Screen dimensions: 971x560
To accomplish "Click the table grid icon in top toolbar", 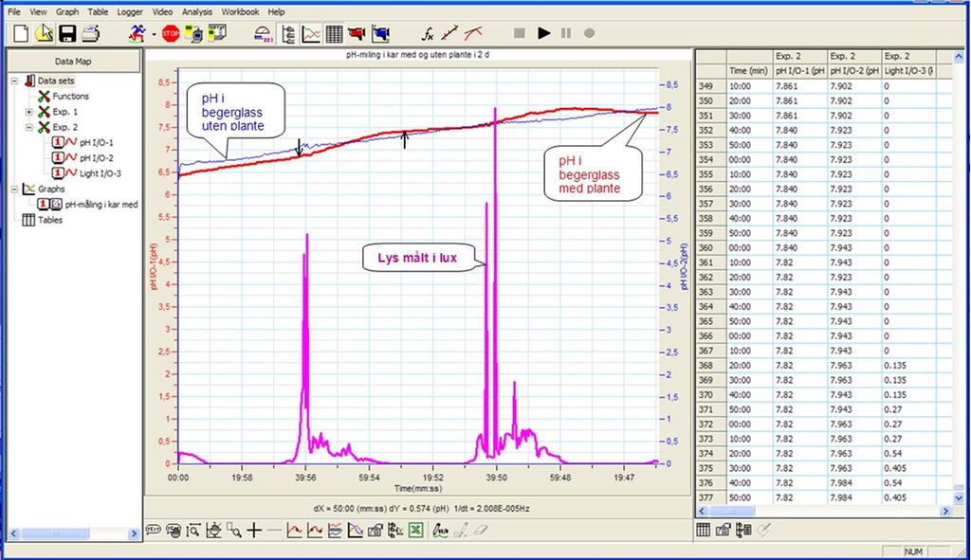I will [334, 33].
